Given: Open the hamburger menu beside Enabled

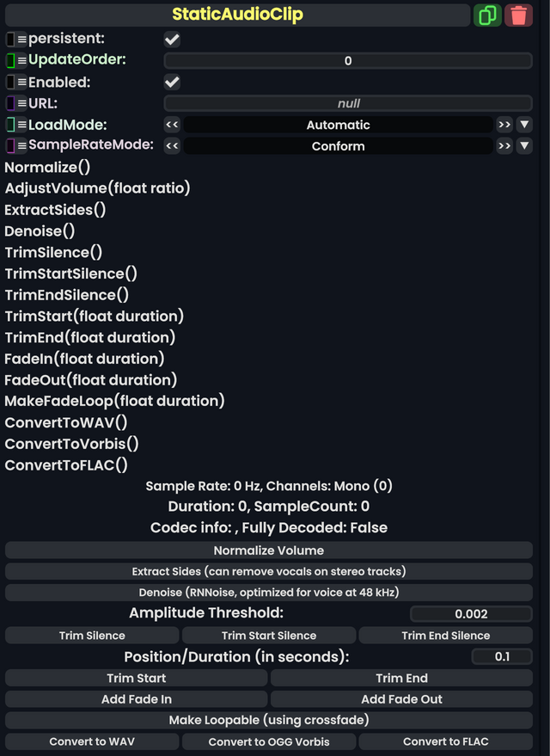Looking at the screenshot, I should (x=21, y=82).
